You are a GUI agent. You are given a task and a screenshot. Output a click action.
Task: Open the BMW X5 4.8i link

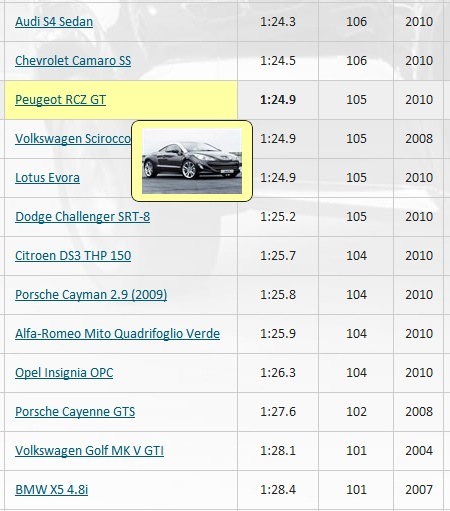click(x=52, y=490)
